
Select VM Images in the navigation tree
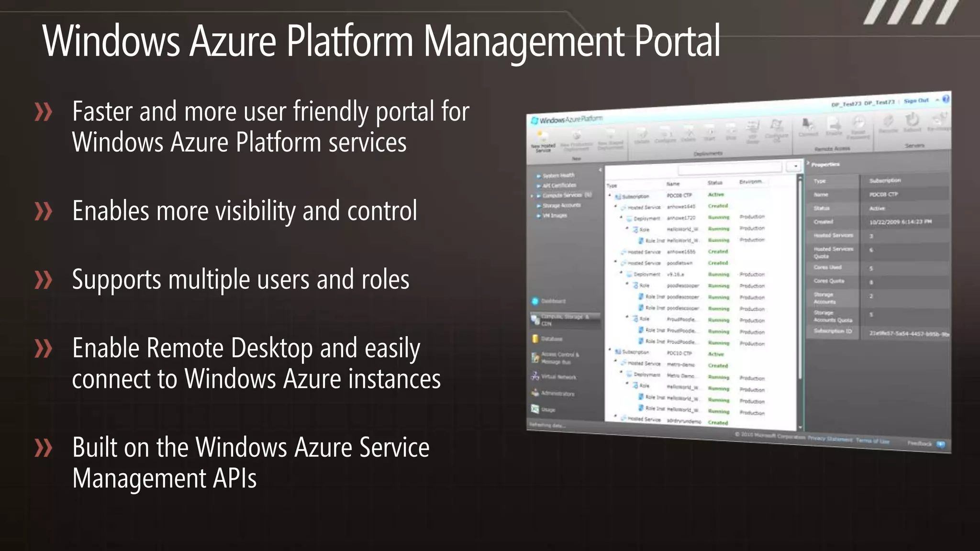click(x=552, y=215)
